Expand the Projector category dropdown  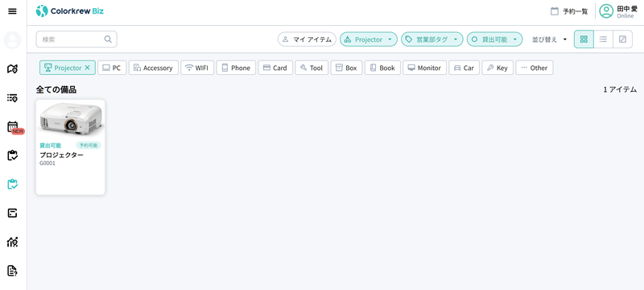(x=369, y=39)
